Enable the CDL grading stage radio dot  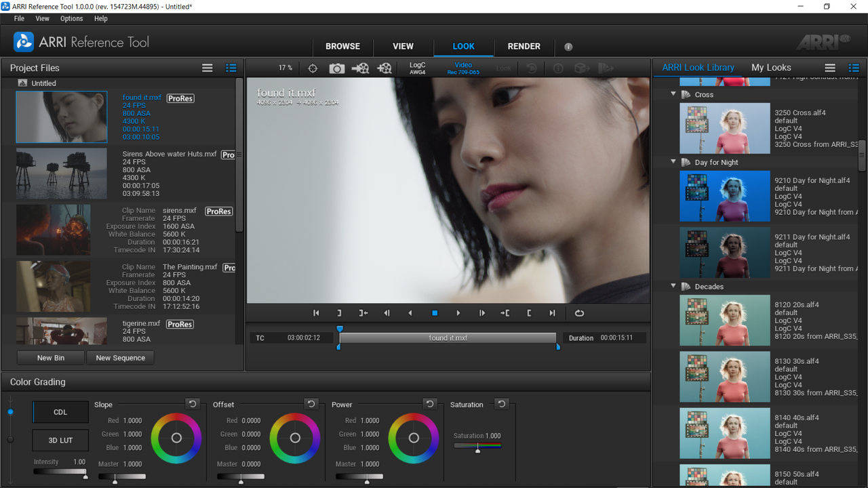click(x=10, y=412)
